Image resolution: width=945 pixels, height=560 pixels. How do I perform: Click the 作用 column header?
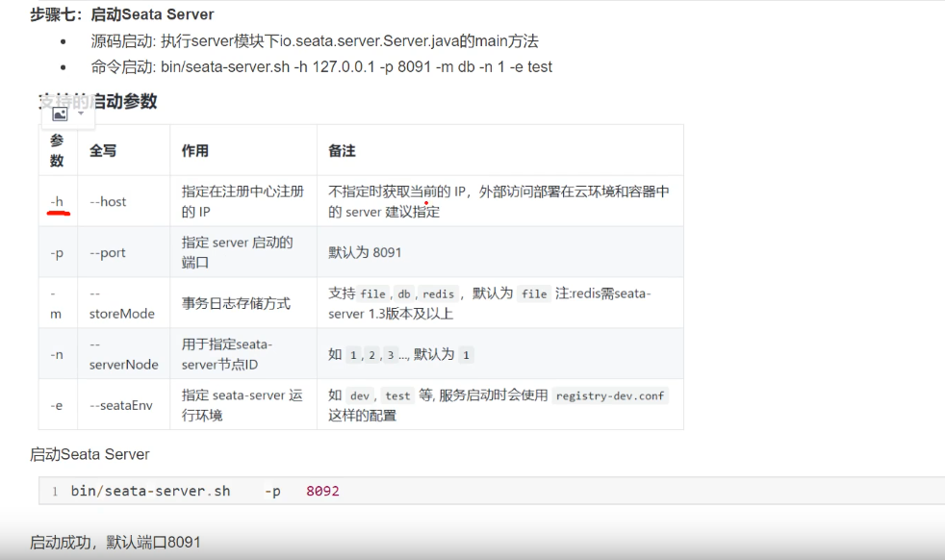(x=195, y=151)
